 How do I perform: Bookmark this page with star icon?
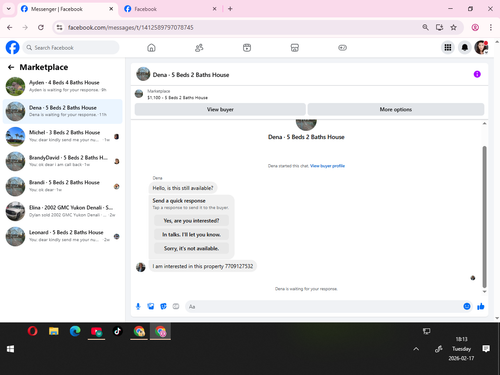click(x=453, y=28)
